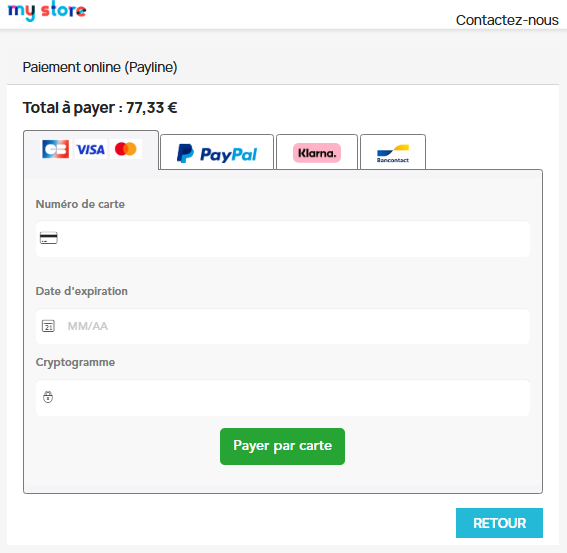
Task: Click the calendar icon in expiration field
Action: pyautogui.click(x=48, y=326)
